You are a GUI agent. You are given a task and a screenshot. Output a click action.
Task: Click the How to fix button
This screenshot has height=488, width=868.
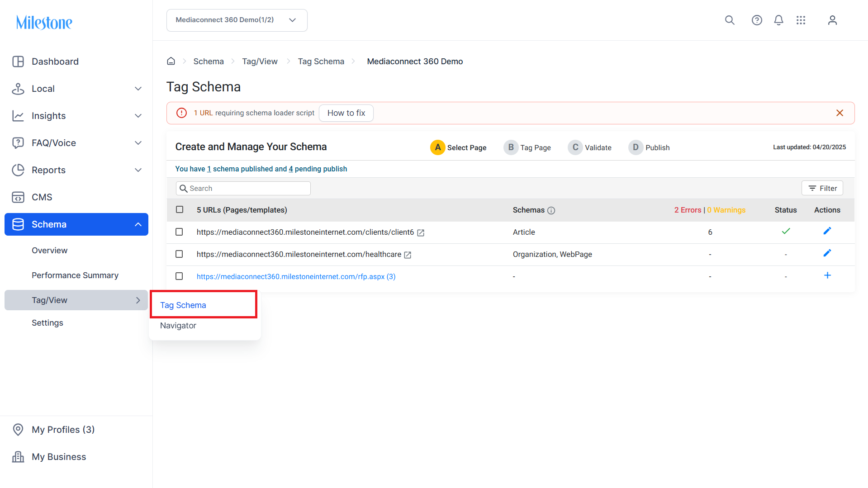(346, 113)
